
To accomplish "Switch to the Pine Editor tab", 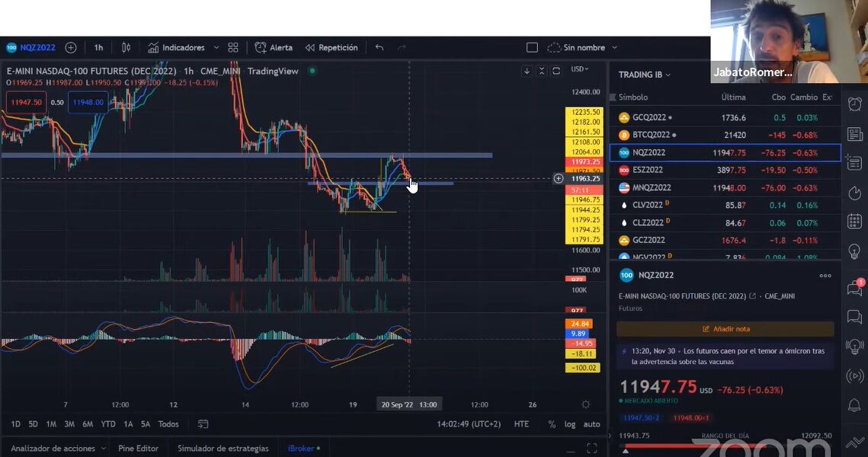I will [x=138, y=448].
